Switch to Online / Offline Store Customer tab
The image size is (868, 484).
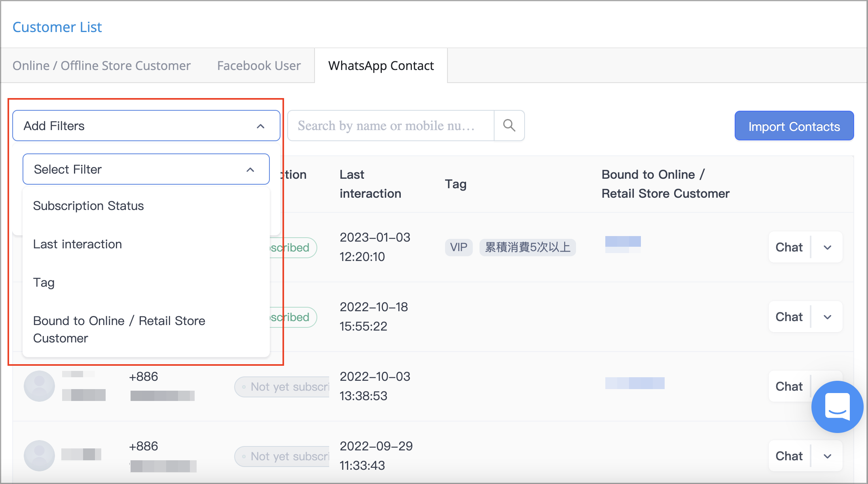(x=102, y=66)
